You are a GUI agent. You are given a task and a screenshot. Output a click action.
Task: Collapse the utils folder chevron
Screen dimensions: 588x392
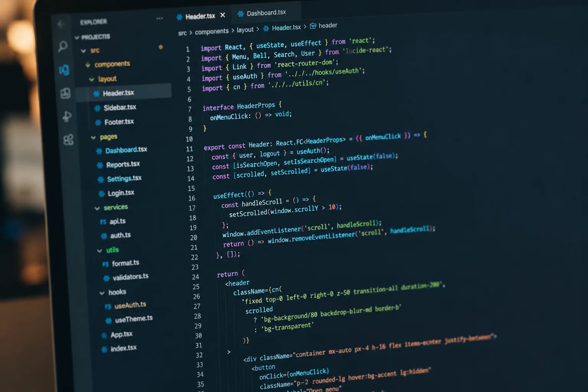(x=100, y=251)
